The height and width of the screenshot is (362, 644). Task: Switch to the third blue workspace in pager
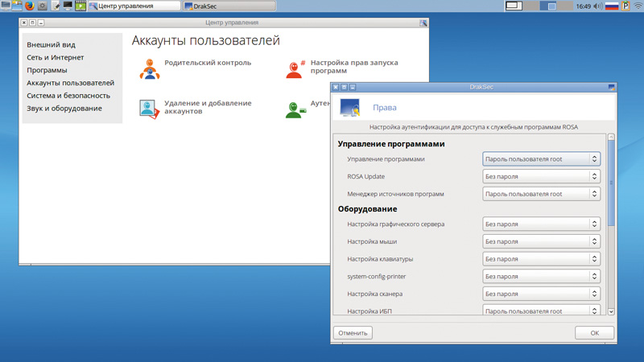547,6
